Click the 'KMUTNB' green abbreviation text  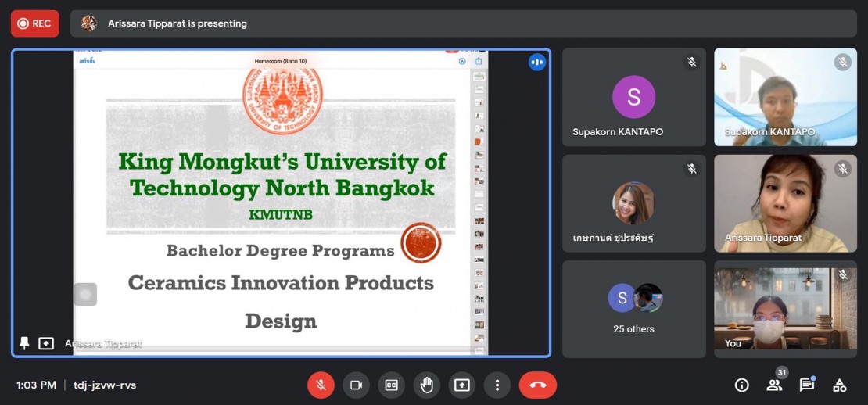tap(281, 215)
